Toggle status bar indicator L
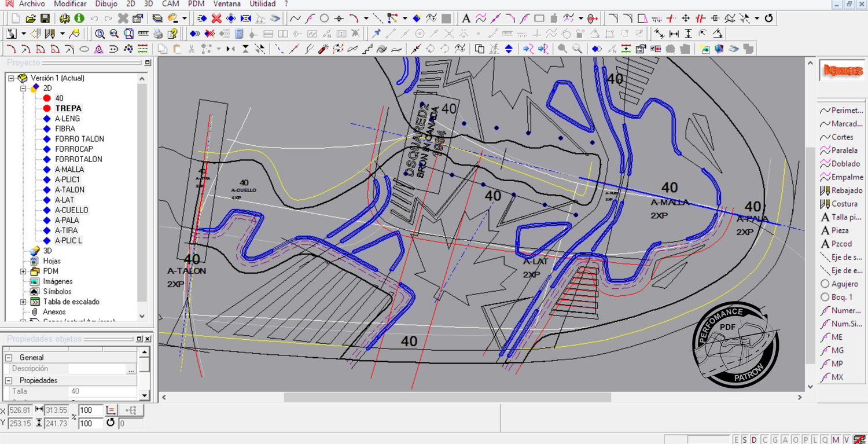This screenshot has width=868, height=444. click(815, 439)
